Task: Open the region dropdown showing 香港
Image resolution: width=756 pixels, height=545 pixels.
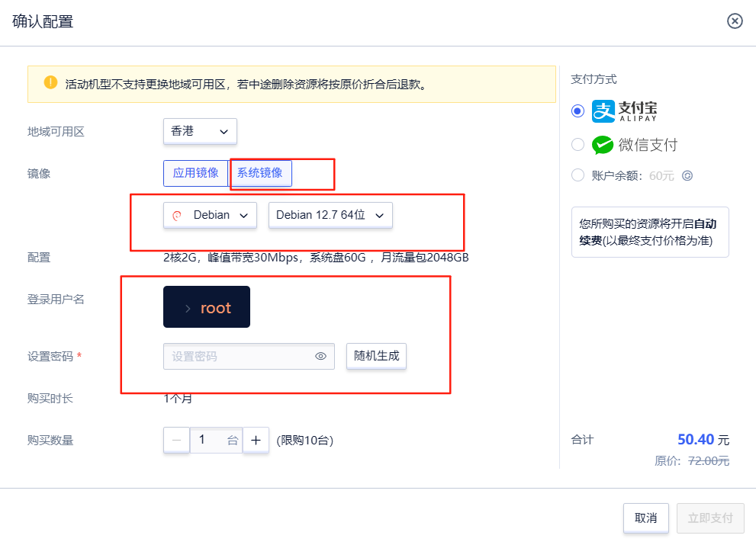Action: pyautogui.click(x=199, y=131)
